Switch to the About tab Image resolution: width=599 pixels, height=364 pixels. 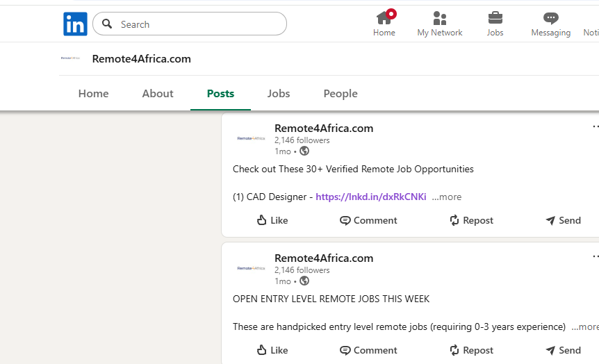pos(158,94)
